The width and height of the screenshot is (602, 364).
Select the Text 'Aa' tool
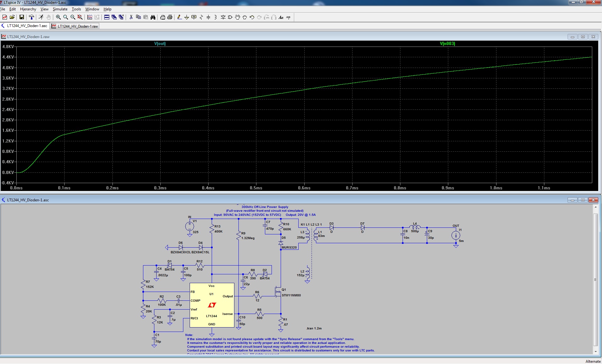click(281, 17)
